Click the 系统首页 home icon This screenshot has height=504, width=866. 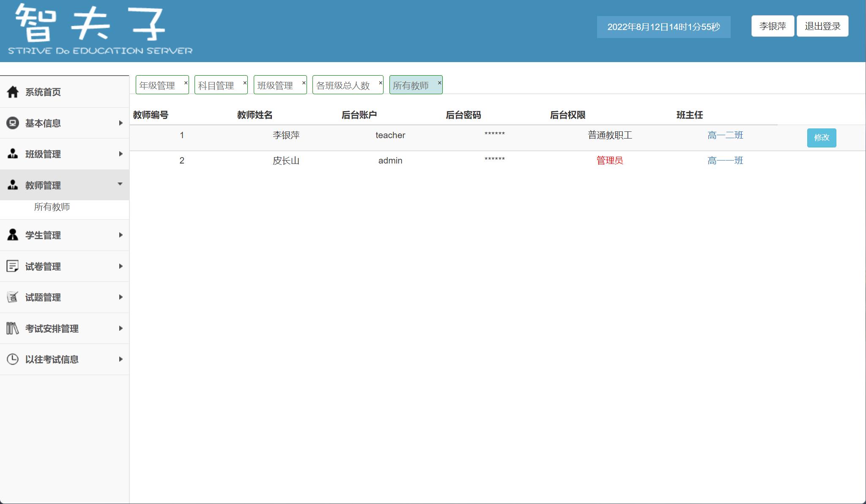(x=12, y=91)
